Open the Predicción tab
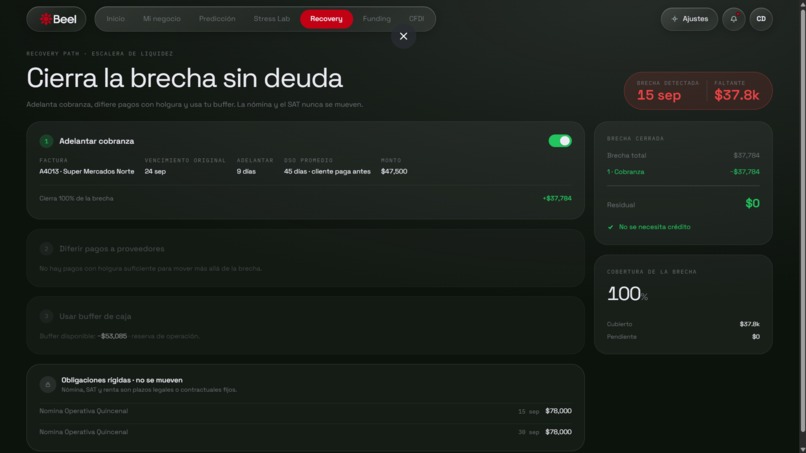 (x=217, y=19)
